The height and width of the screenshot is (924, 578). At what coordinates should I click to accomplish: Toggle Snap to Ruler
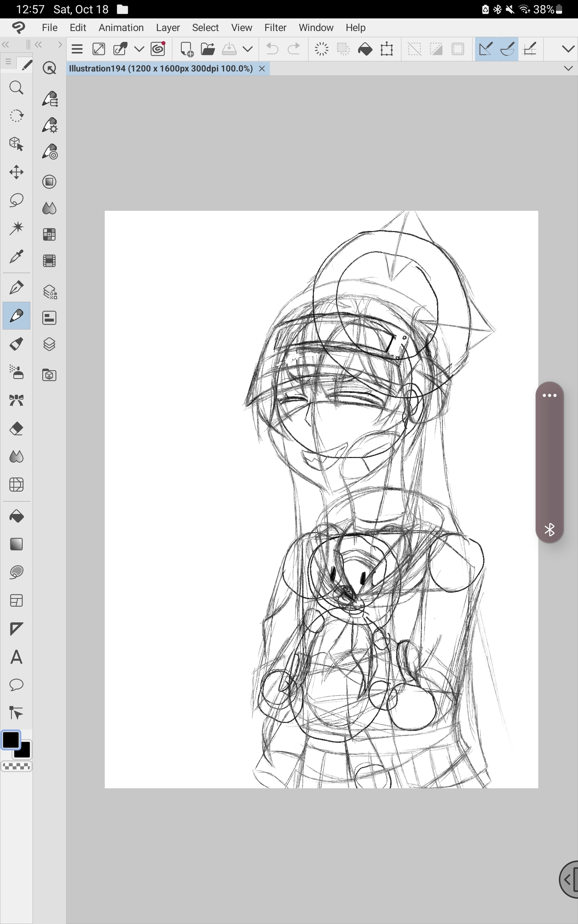(486, 49)
